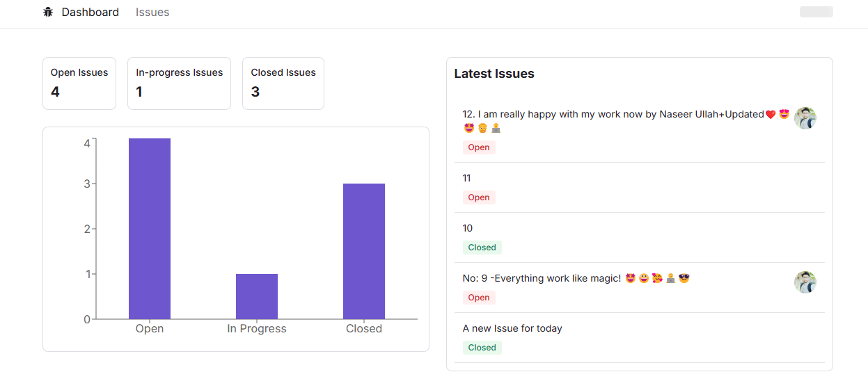Open the No: 9 magic issue

coord(542,279)
